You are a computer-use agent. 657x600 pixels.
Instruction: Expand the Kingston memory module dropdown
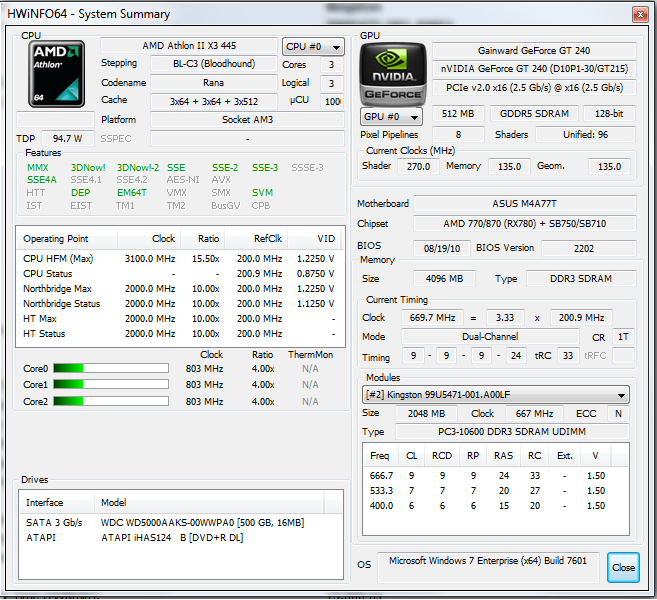[495, 395]
